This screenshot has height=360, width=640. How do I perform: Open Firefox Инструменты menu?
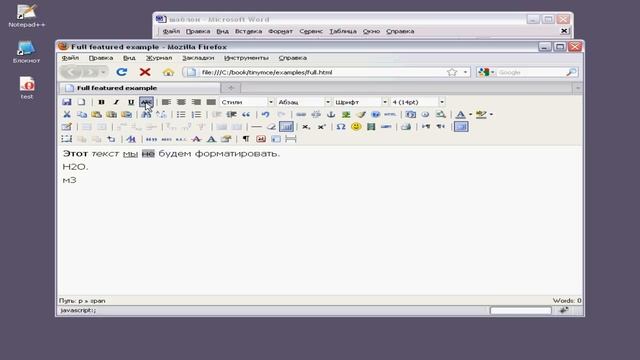[246, 58]
